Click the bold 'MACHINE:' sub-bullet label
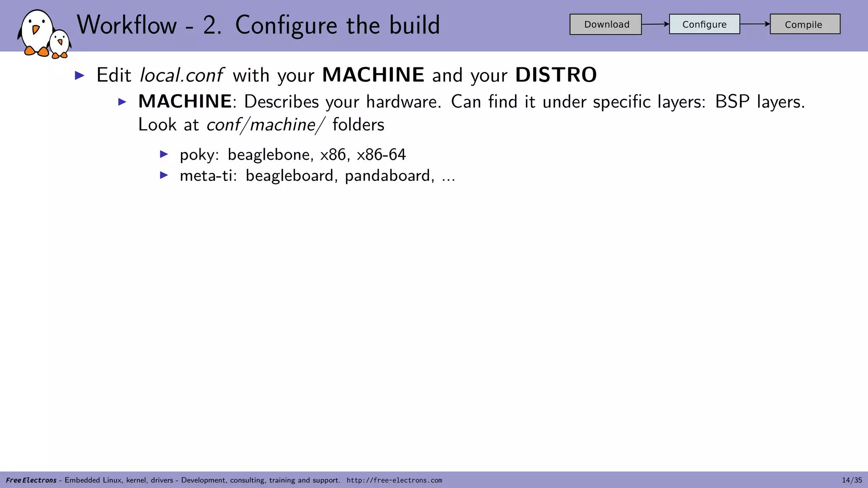The height and width of the screenshot is (488, 868). coord(187,102)
